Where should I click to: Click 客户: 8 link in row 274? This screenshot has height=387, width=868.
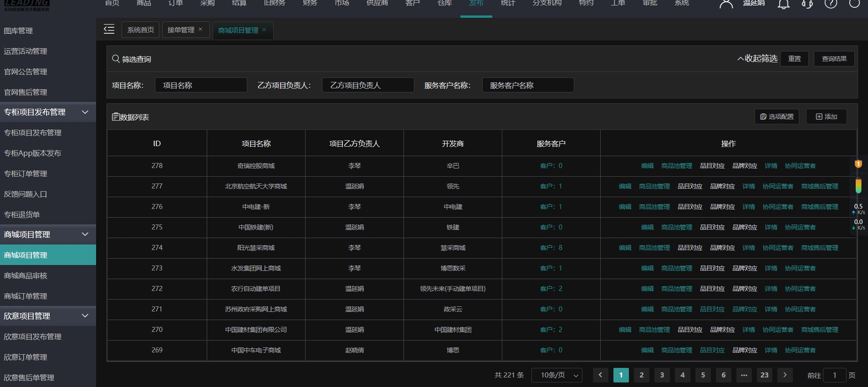(x=551, y=248)
